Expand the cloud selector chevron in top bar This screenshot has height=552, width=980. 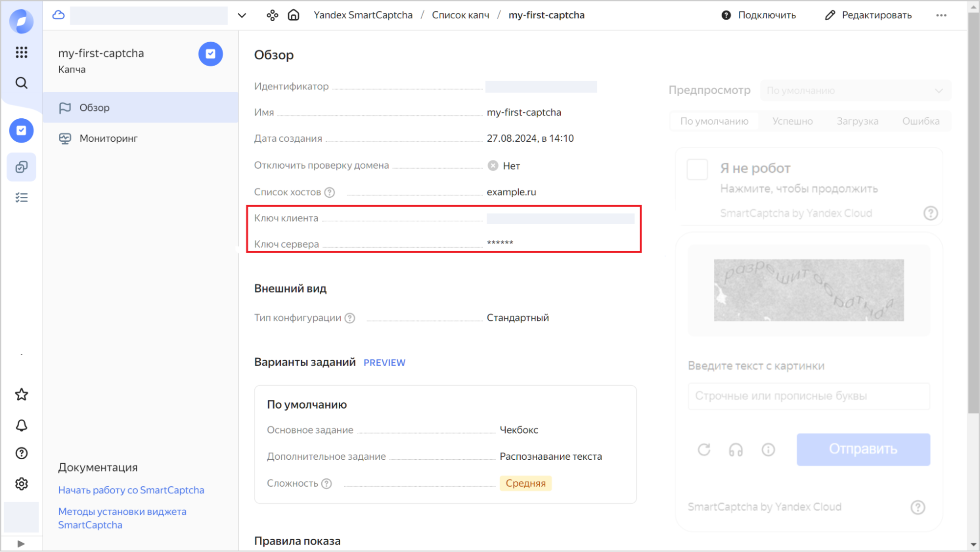click(x=242, y=15)
